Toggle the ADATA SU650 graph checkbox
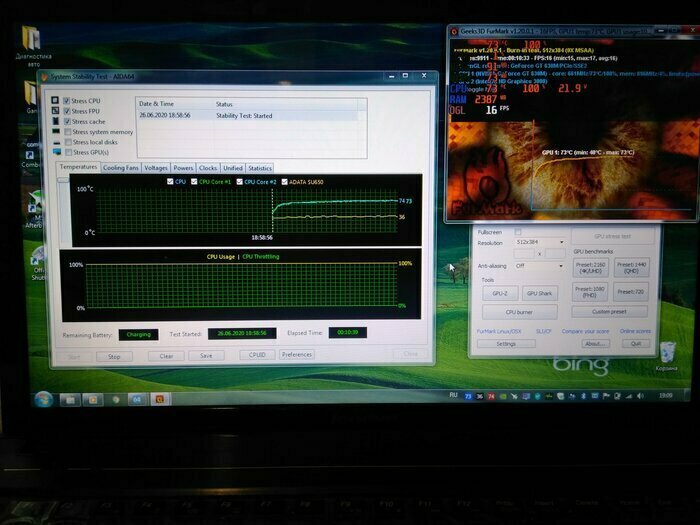The image size is (700, 525). [284, 182]
